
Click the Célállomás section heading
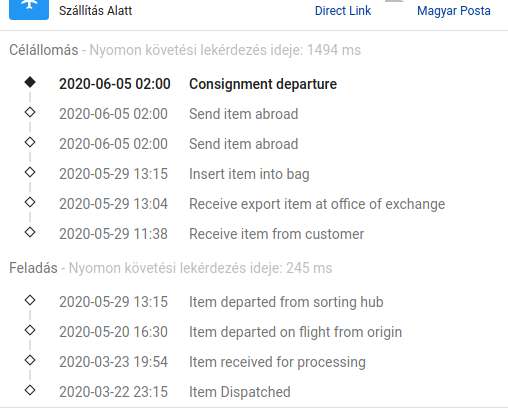(44, 50)
